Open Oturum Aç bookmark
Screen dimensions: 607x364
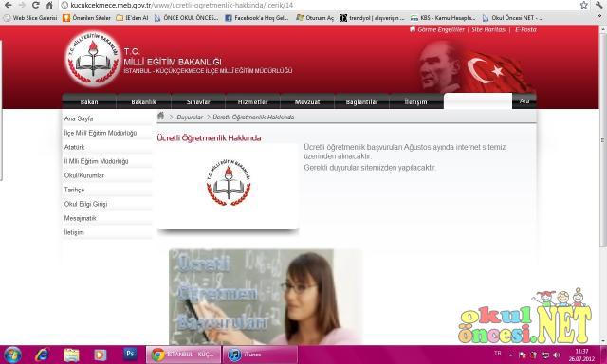[315, 18]
